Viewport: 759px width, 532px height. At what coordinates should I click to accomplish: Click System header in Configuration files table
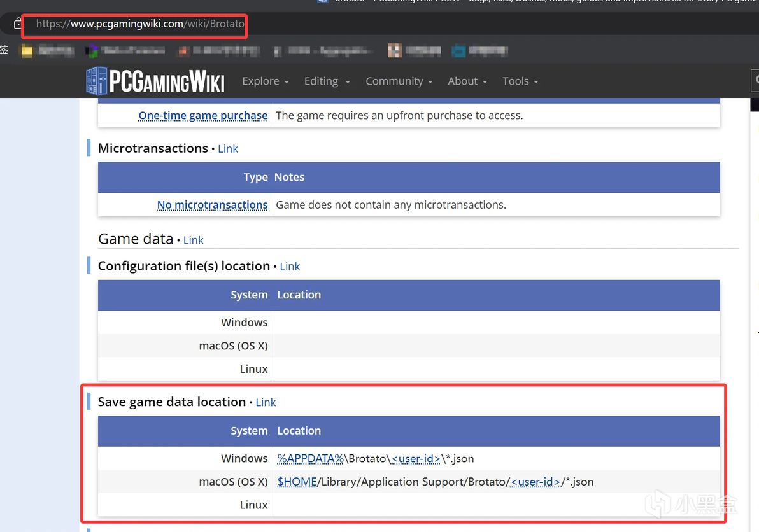(x=250, y=295)
